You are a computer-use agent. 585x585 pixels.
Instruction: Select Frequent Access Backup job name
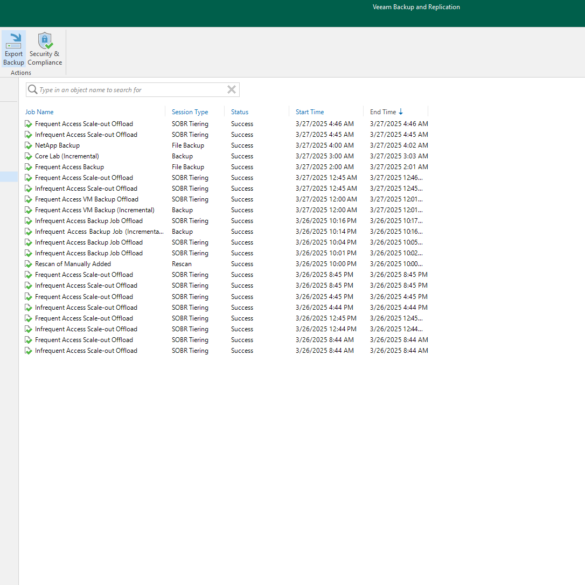[x=69, y=167]
